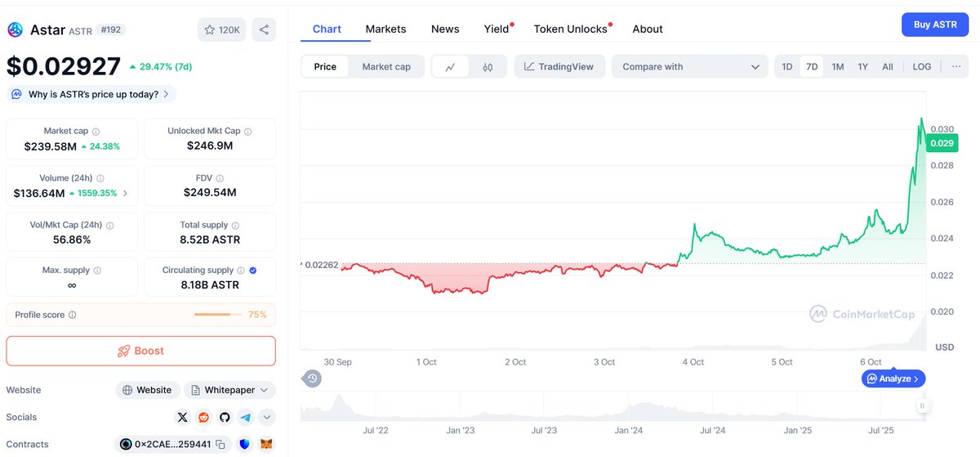This screenshot has height=457, width=980.
Task: Open X (Twitter) social link
Action: pos(183,417)
